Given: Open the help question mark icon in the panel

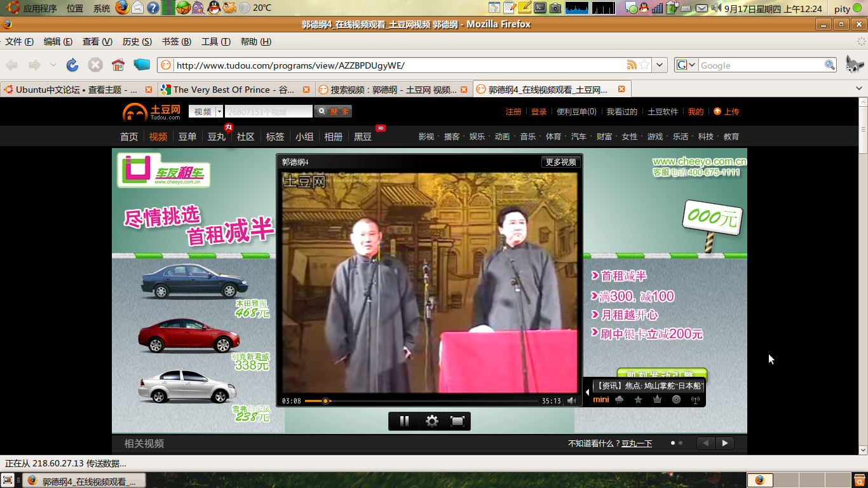Looking at the screenshot, I should pyautogui.click(x=153, y=8).
